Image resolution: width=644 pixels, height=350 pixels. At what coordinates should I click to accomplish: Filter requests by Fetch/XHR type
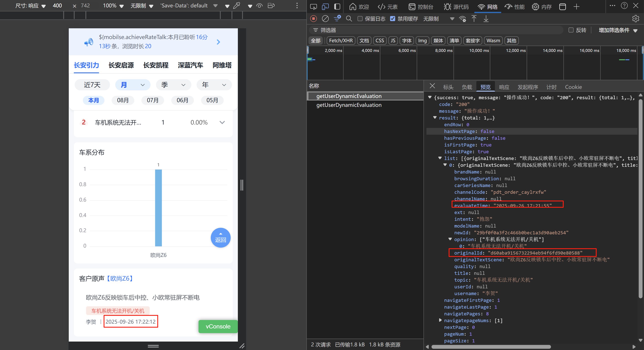tap(341, 41)
